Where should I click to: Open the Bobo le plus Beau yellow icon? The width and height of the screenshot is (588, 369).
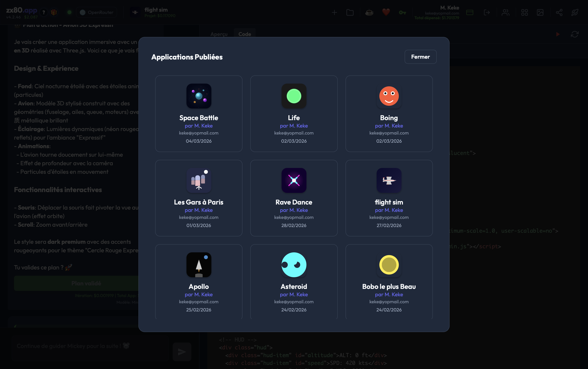pos(389,265)
